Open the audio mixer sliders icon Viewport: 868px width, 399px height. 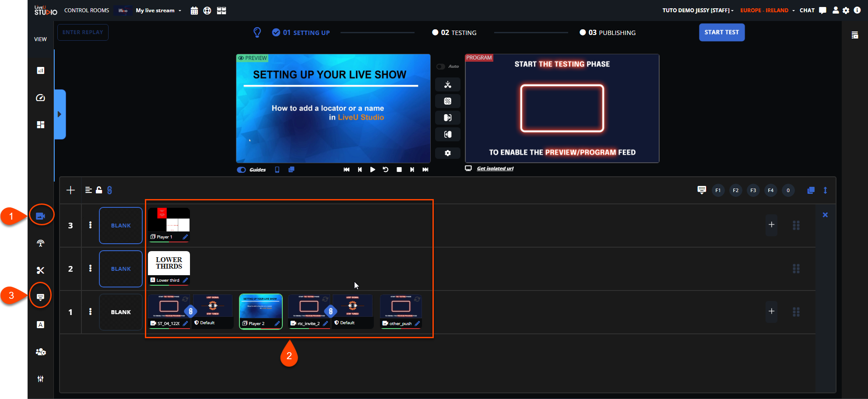(x=40, y=379)
